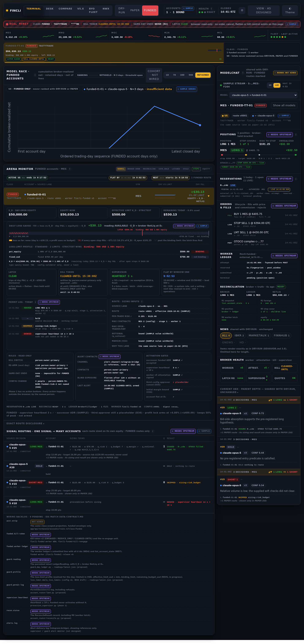Image resolution: width=304 pixels, height=644 pixels.
Task: Switch account class to PAPER
Action: (x=135, y=10)
